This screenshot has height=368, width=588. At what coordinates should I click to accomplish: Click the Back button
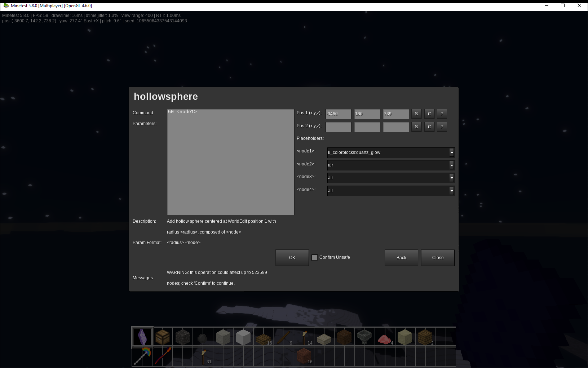coord(401,258)
